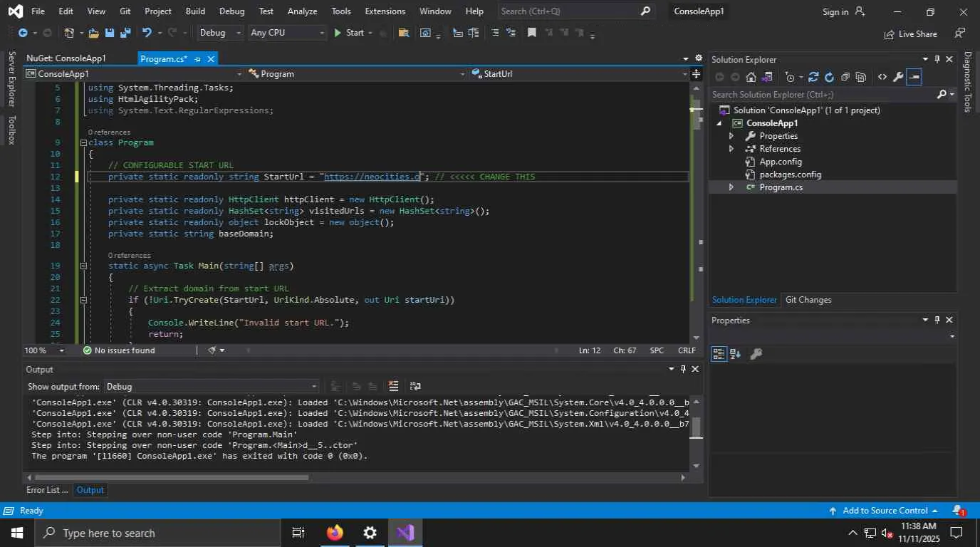Expand the References node
Viewport: 980px width, 547px height.
[x=731, y=149]
